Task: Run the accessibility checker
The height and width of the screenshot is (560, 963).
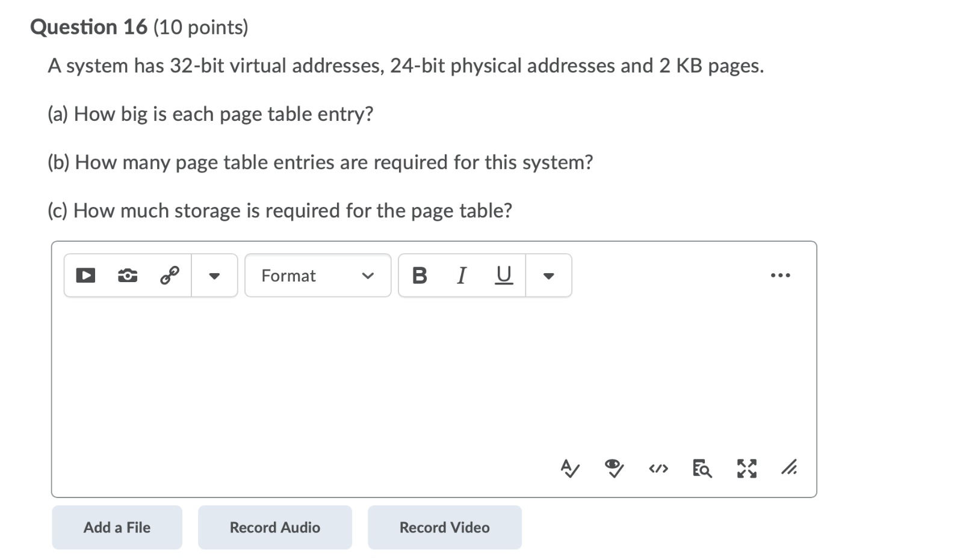Action: pos(614,469)
